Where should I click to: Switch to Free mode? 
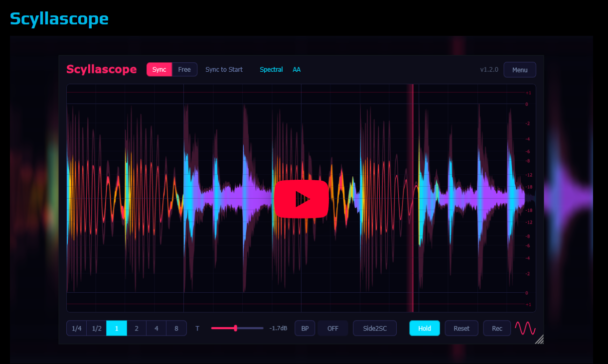(x=184, y=69)
